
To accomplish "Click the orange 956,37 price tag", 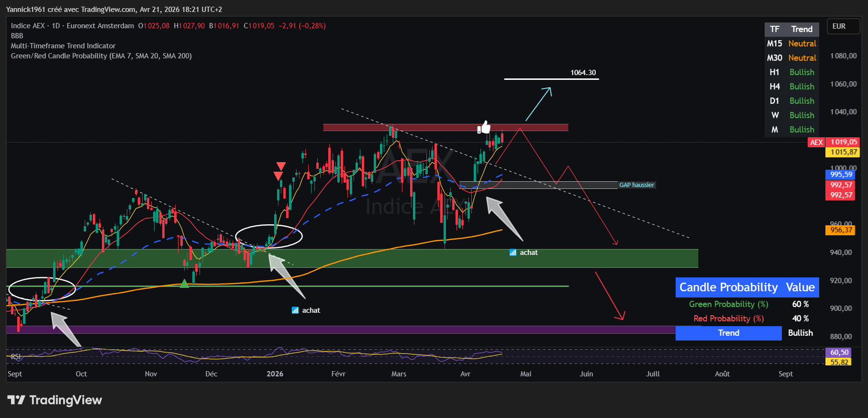I will click(x=841, y=230).
